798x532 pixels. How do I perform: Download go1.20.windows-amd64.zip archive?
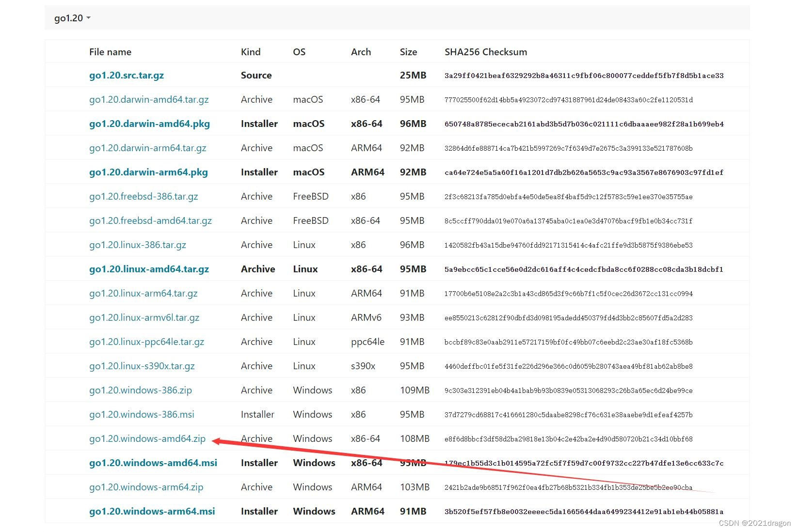pyautogui.click(x=147, y=438)
